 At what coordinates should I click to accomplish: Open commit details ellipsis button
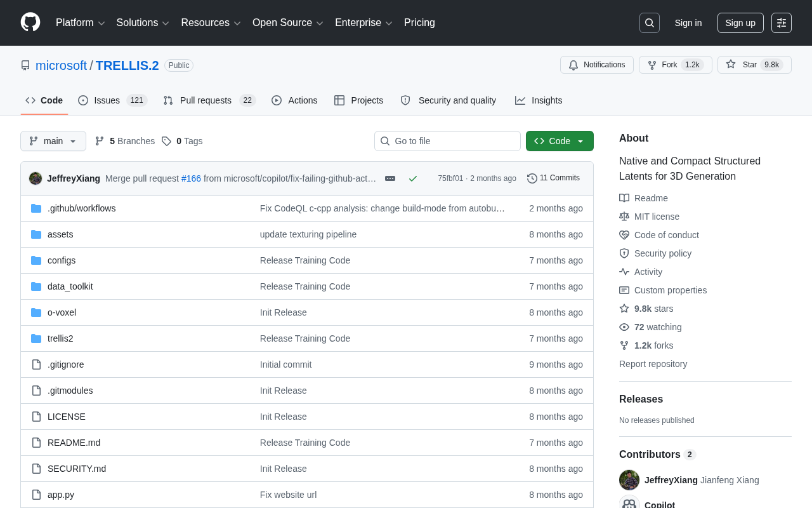point(390,178)
